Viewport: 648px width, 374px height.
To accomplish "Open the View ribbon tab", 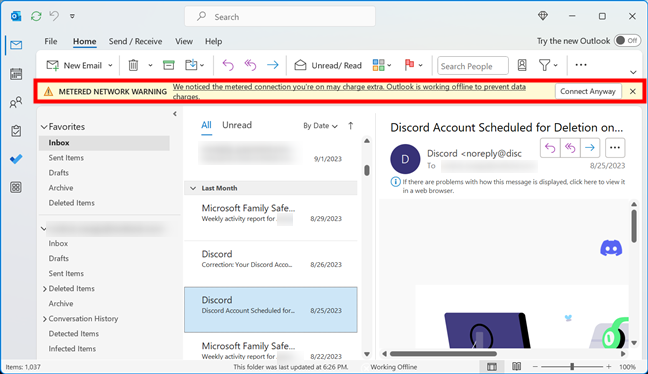I will coord(184,41).
